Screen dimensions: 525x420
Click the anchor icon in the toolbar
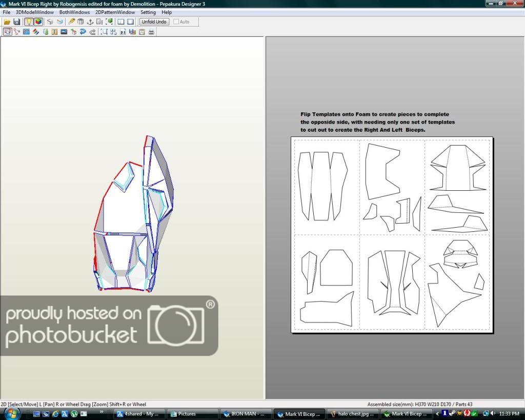point(90,22)
